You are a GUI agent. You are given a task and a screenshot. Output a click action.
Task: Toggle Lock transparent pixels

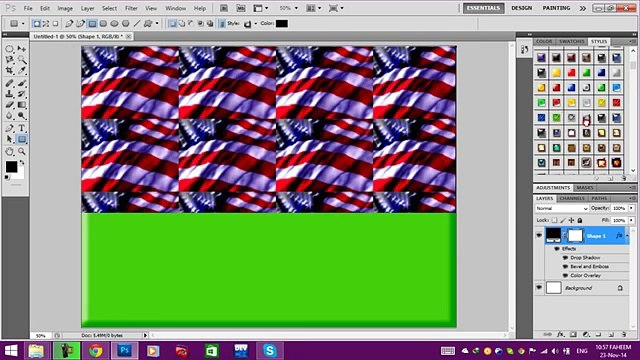coord(554,220)
